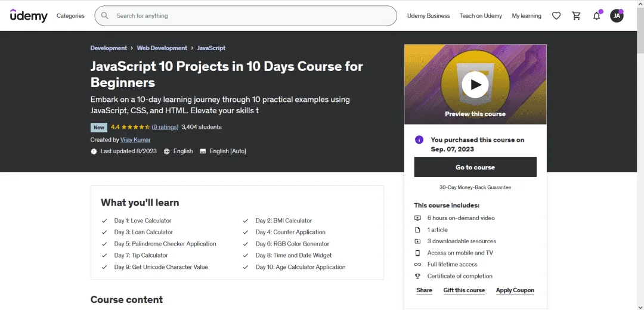Open Teach on Udemy
This screenshot has width=644, height=310.
[481, 15]
